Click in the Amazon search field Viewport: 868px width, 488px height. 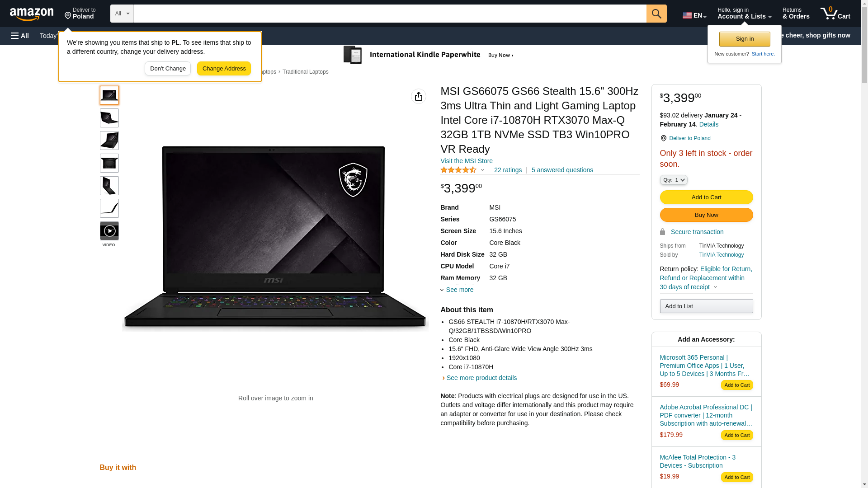(390, 14)
